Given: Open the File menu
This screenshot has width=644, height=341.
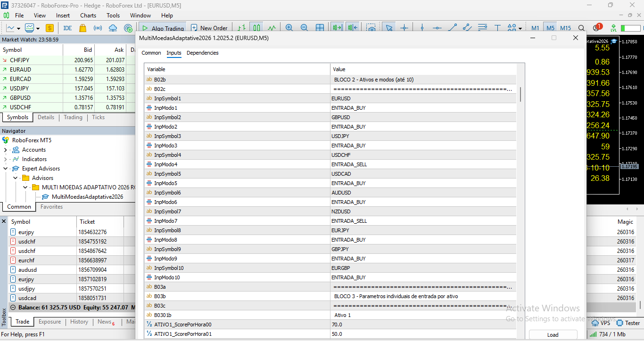Looking at the screenshot, I should (19, 16).
